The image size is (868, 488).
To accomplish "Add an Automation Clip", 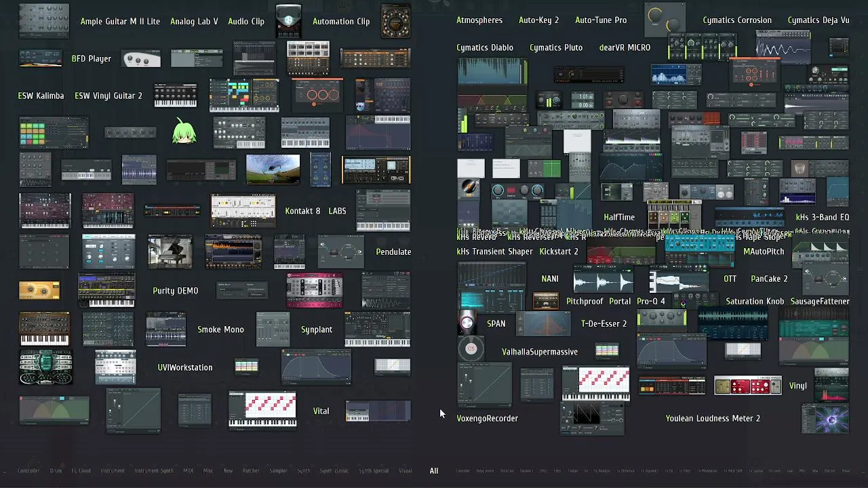I will [341, 21].
